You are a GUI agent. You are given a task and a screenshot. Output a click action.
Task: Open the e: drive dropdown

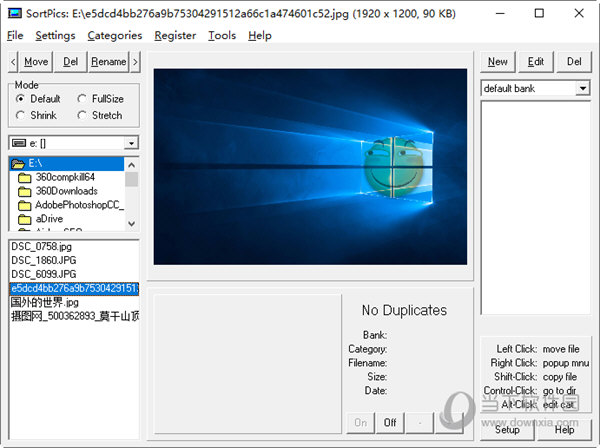click(x=131, y=143)
